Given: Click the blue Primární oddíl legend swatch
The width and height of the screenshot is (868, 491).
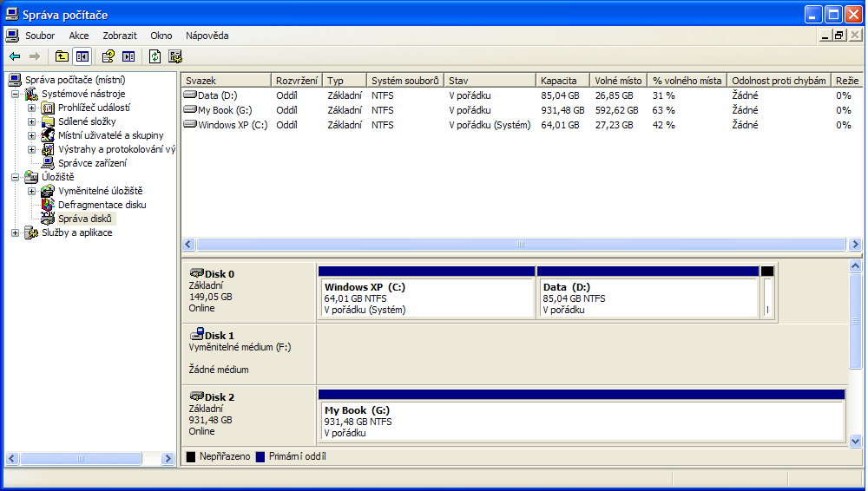Looking at the screenshot, I should click(x=260, y=456).
